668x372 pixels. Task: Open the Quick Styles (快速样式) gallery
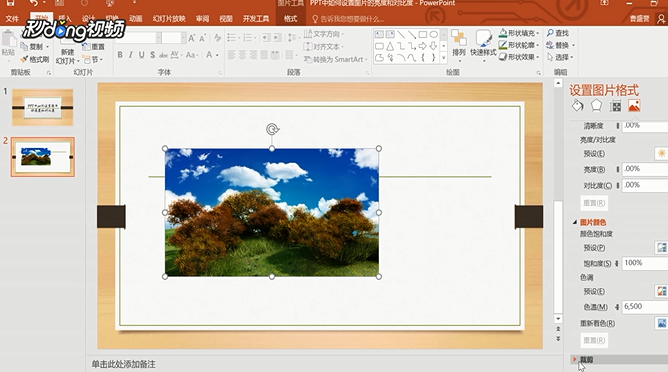[x=483, y=43]
